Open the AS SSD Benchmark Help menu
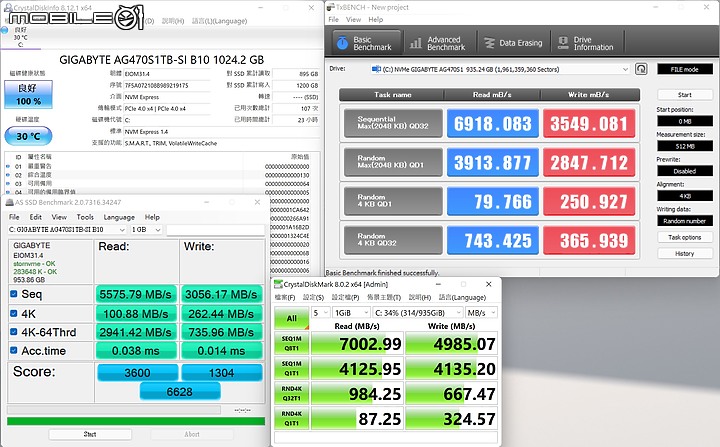Screen dimensions: 720x447 click(x=152, y=217)
